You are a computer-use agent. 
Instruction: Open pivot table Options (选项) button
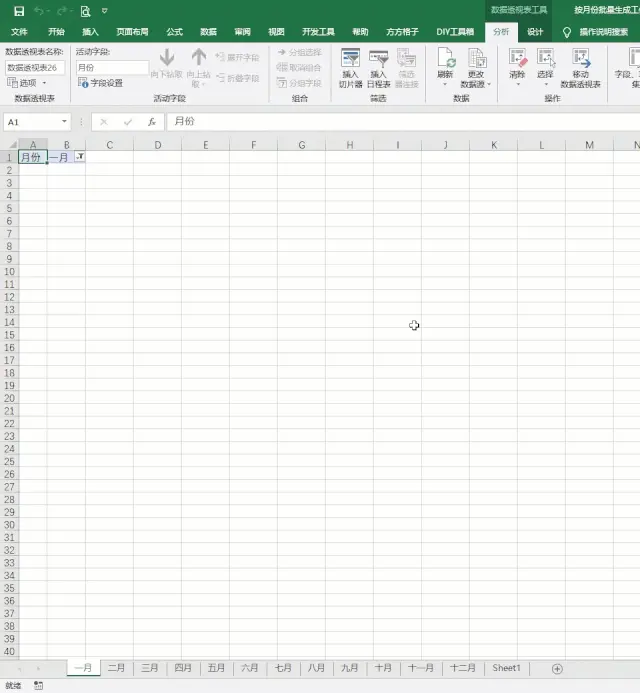22,83
